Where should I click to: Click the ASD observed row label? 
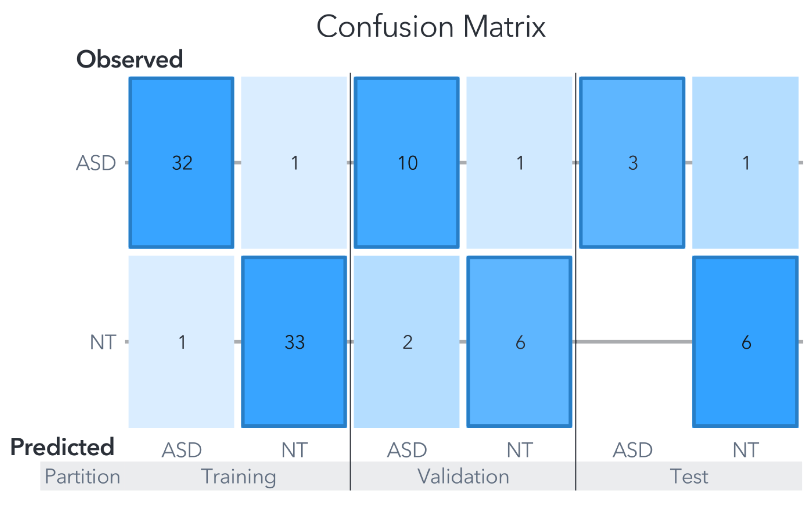click(96, 163)
